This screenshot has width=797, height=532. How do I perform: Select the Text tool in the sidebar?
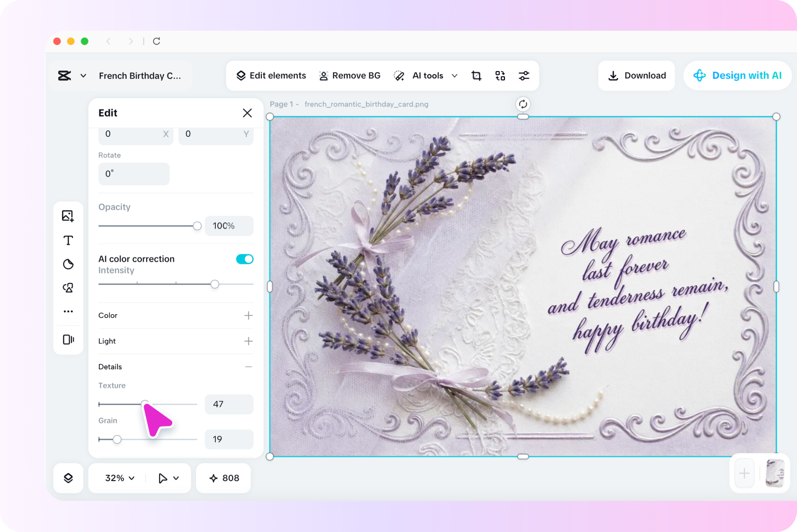(68, 240)
